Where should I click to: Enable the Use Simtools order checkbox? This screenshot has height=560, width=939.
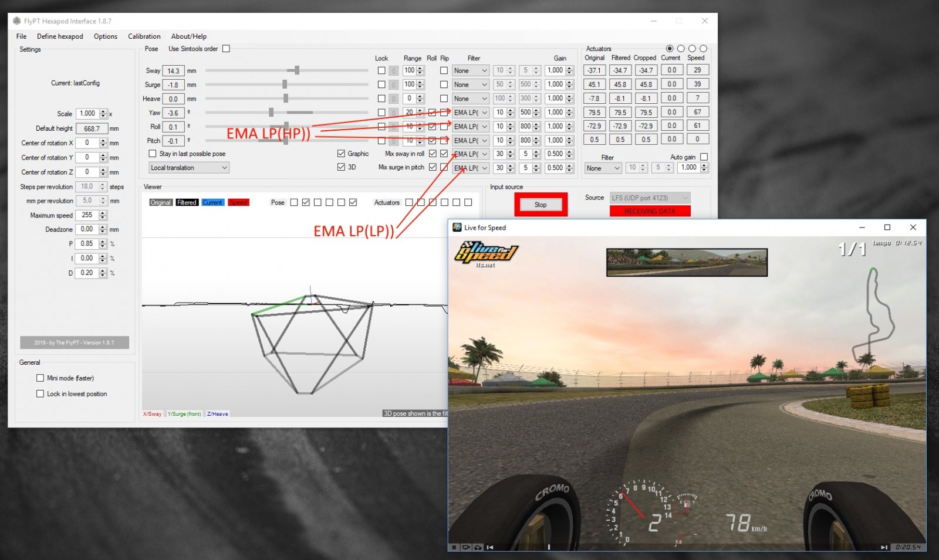coord(226,49)
